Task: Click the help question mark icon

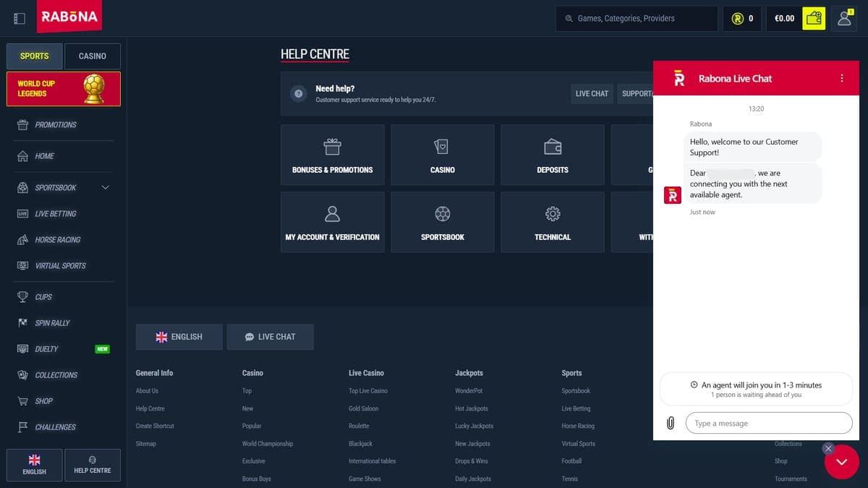Action: click(x=298, y=94)
